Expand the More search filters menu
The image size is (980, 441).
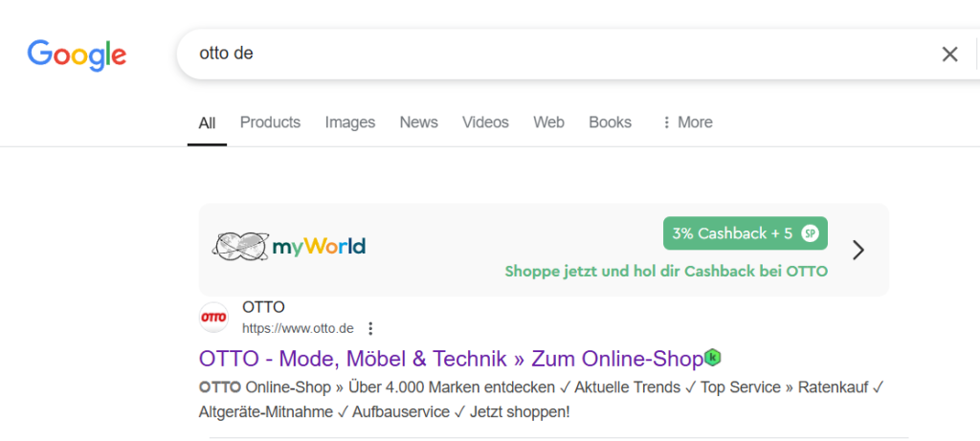pyautogui.click(x=686, y=122)
